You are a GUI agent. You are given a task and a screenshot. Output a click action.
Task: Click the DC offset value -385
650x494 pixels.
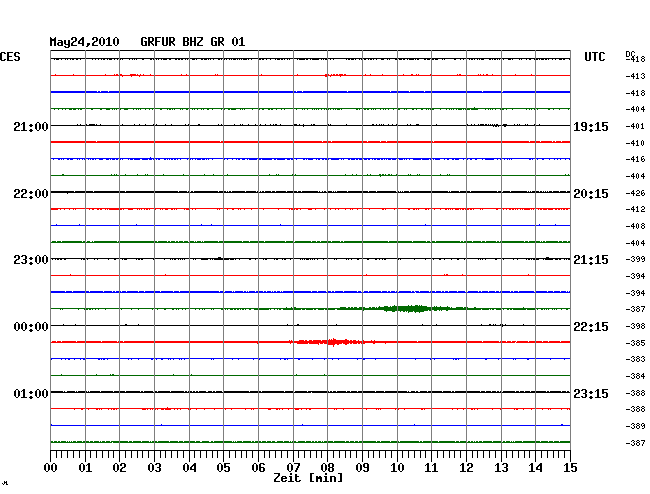pyautogui.click(x=635, y=343)
